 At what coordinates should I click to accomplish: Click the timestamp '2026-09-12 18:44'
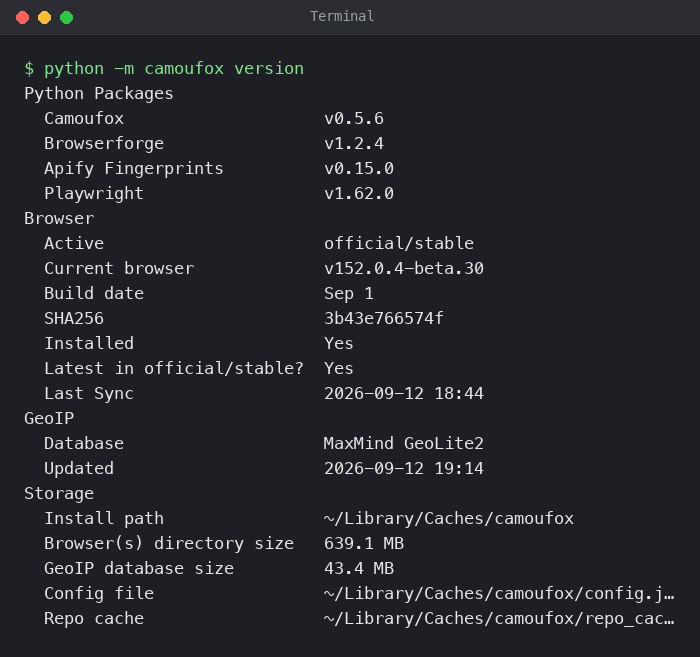click(x=404, y=394)
